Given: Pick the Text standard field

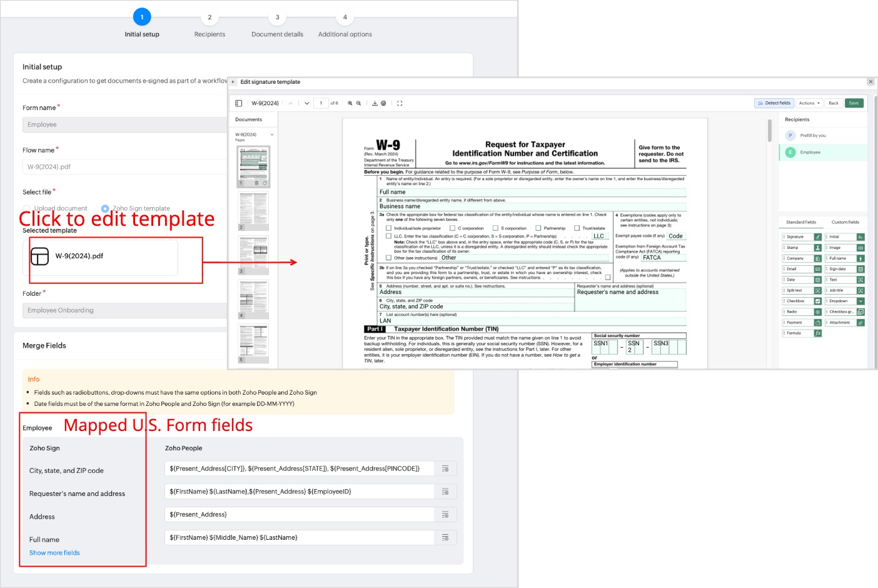Looking at the screenshot, I should pyautogui.click(x=845, y=280).
